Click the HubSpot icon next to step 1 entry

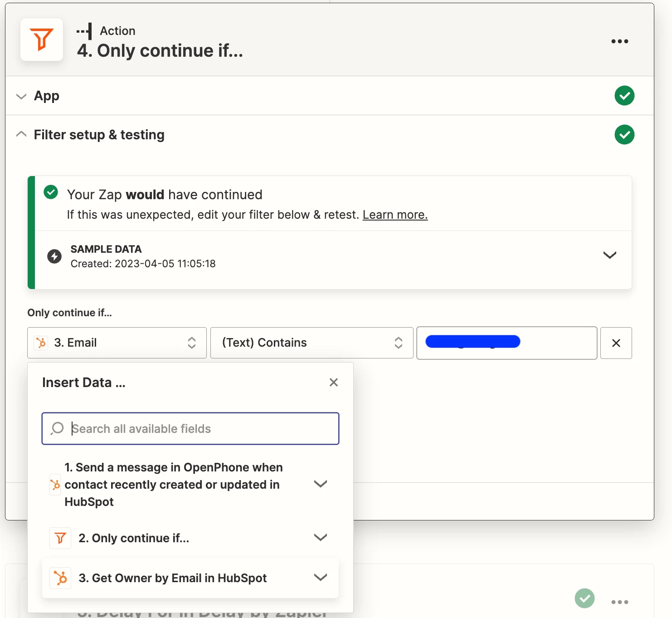(55, 485)
